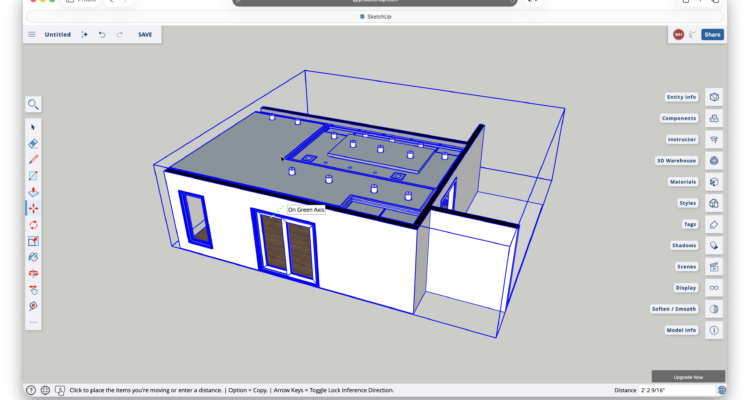Select the Move tool
Screen dimensions: 750x400
point(33,209)
